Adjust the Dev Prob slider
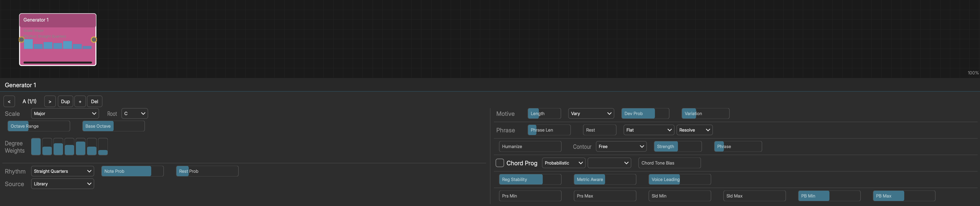This screenshot has width=980, height=206. 645,113
